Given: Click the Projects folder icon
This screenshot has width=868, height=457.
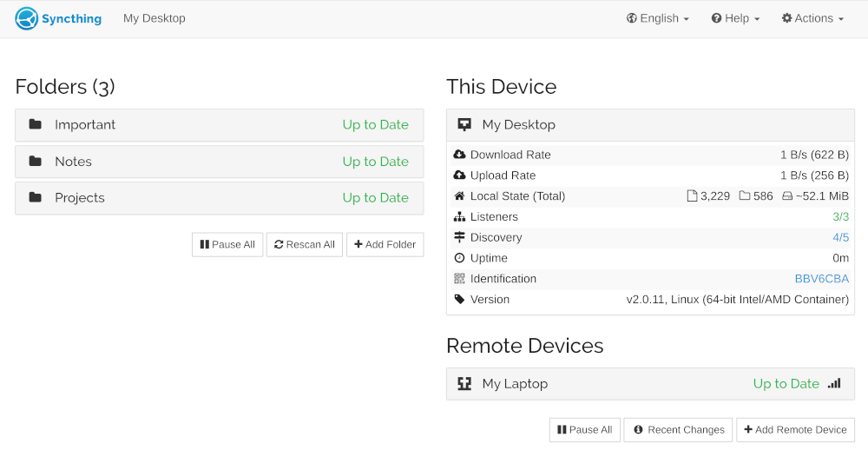Looking at the screenshot, I should [36, 197].
